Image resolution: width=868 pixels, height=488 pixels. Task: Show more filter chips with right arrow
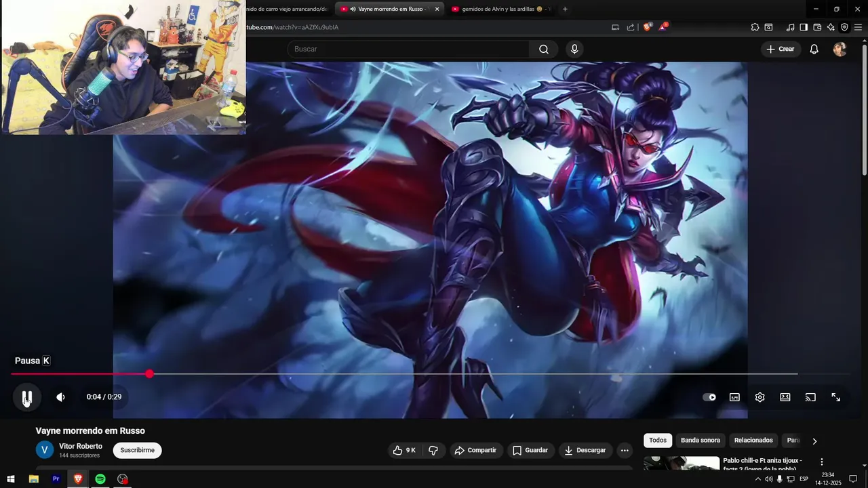(814, 441)
